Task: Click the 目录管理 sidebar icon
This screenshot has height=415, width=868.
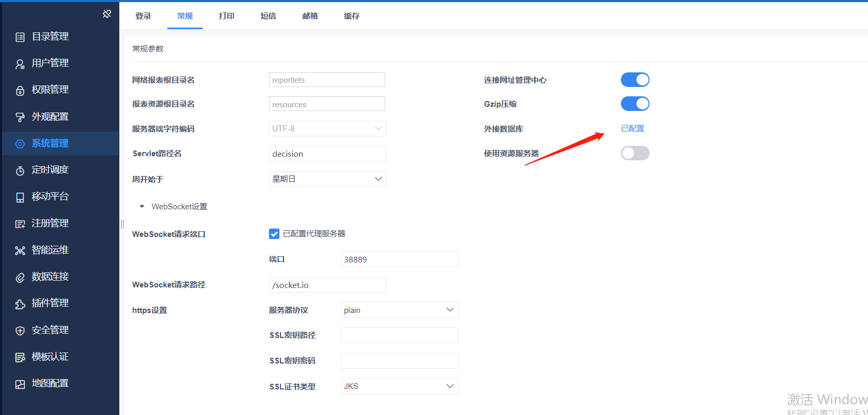Action: tap(20, 37)
